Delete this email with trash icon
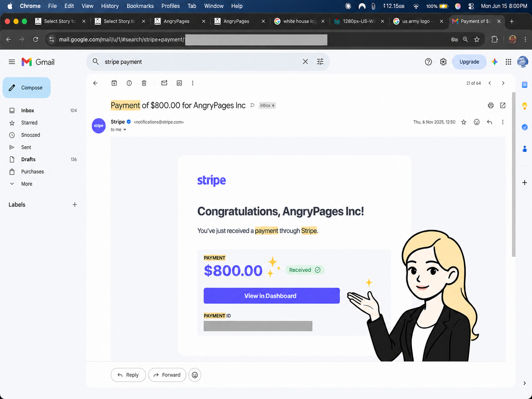Image resolution: width=532 pixels, height=399 pixels. pos(144,83)
